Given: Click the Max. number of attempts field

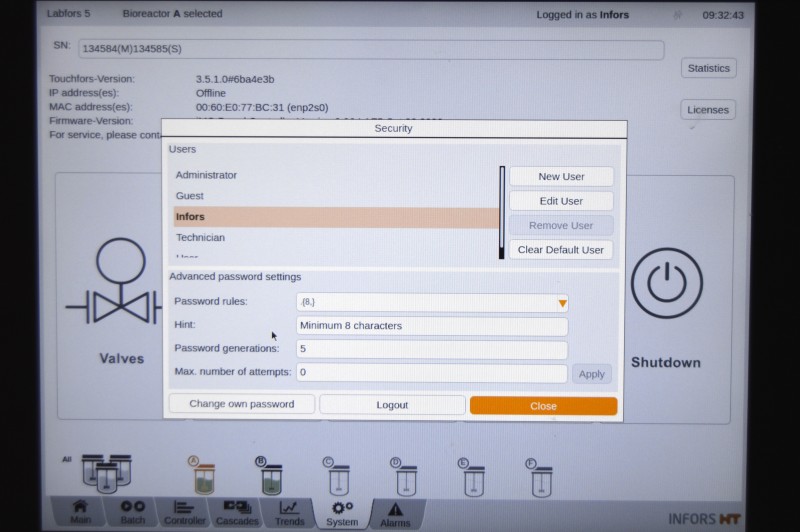Looking at the screenshot, I should 432,372.
